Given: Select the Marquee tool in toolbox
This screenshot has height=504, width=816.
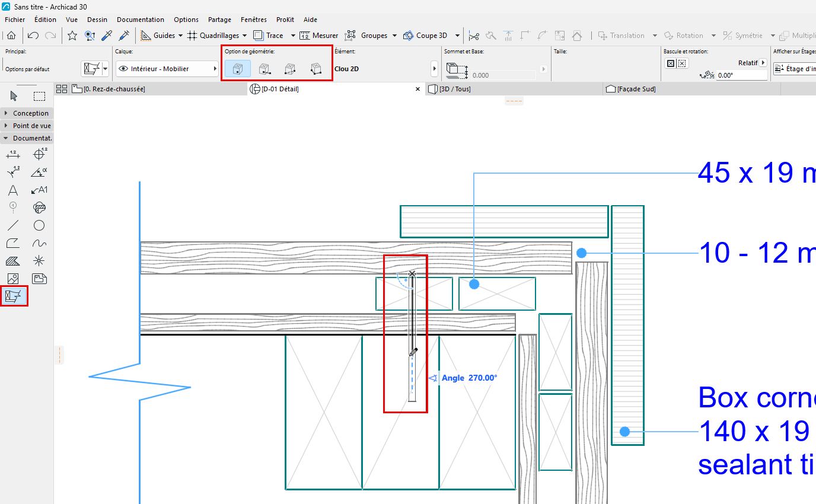Looking at the screenshot, I should click(39, 96).
